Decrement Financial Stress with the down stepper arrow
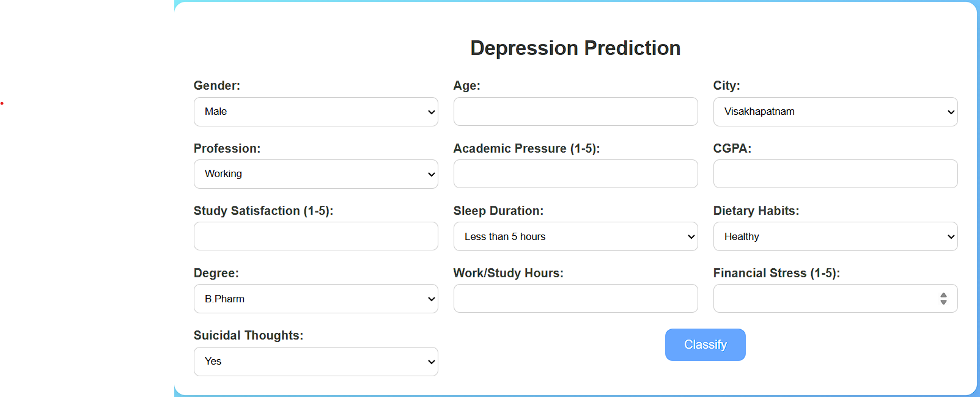The width and height of the screenshot is (980, 397). coord(945,301)
